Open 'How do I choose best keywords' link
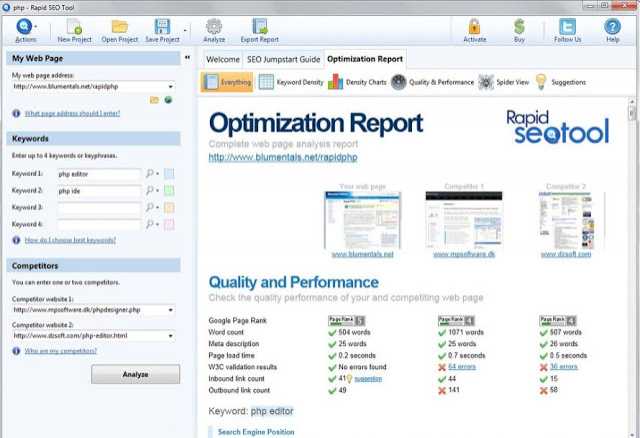Image resolution: width=640 pixels, height=438 pixels. tap(70, 240)
